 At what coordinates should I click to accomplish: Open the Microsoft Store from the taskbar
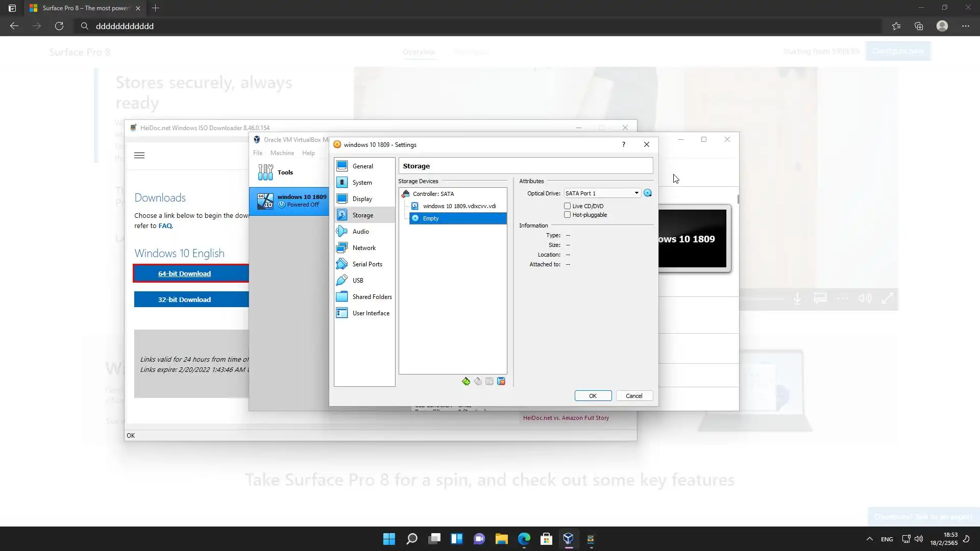546,539
